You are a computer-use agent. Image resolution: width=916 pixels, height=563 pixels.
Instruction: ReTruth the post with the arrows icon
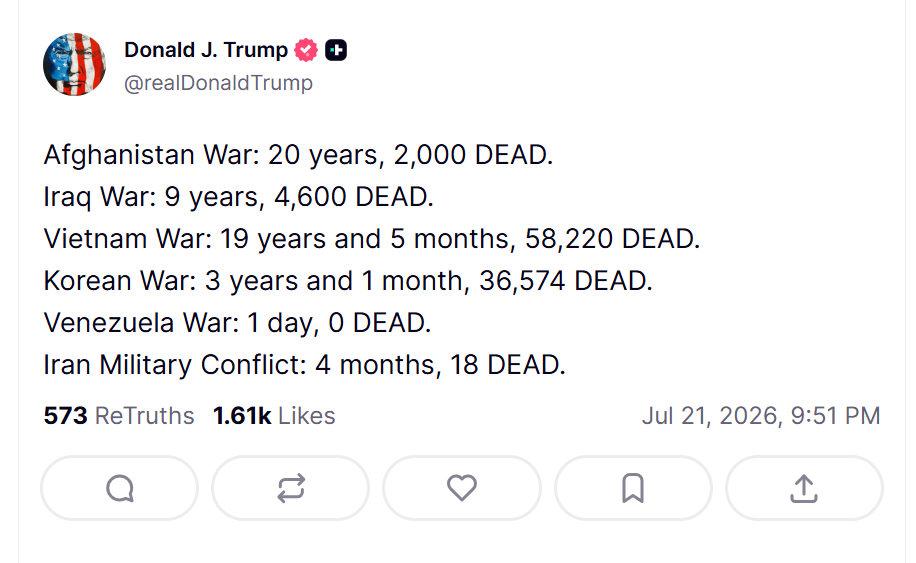(291, 488)
